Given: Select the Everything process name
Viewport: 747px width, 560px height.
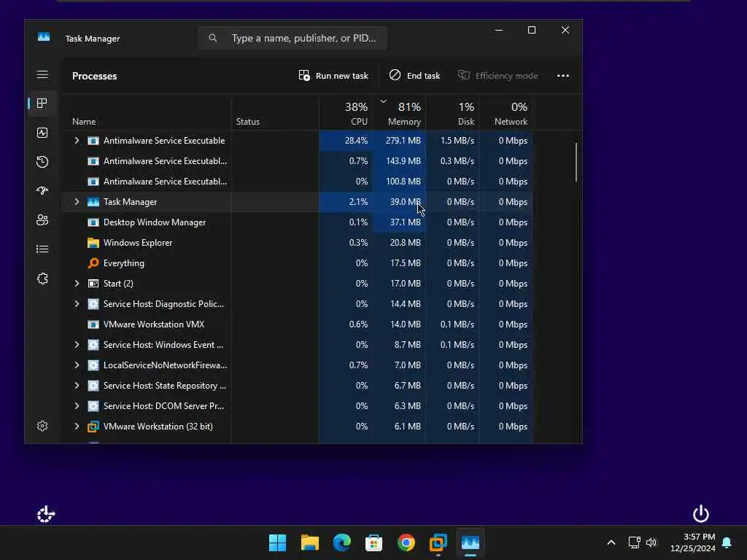Looking at the screenshot, I should click(x=124, y=263).
